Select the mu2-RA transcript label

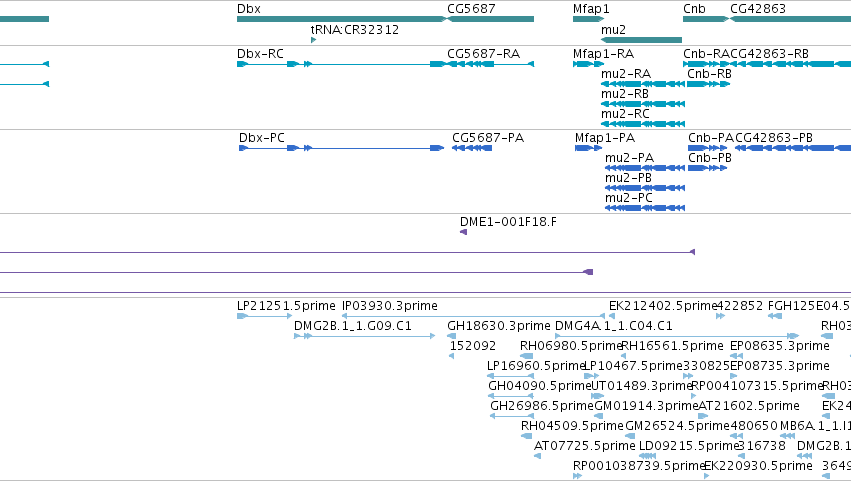626,74
